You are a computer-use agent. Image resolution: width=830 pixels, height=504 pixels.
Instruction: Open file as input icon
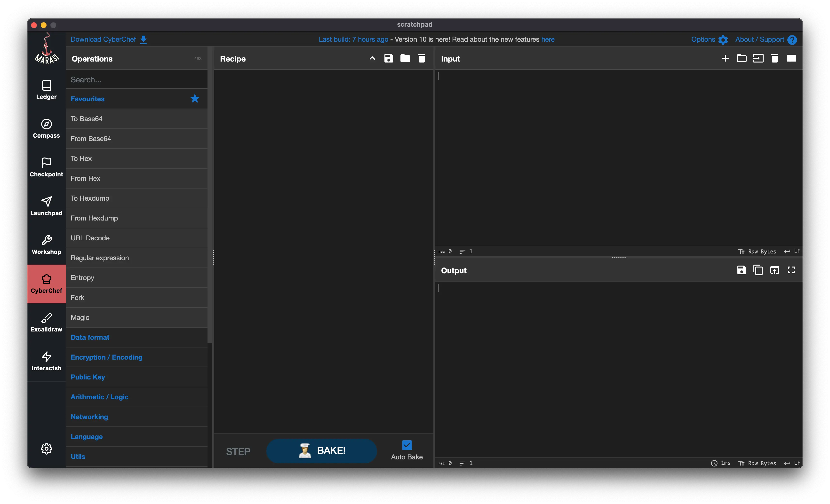[x=758, y=58]
